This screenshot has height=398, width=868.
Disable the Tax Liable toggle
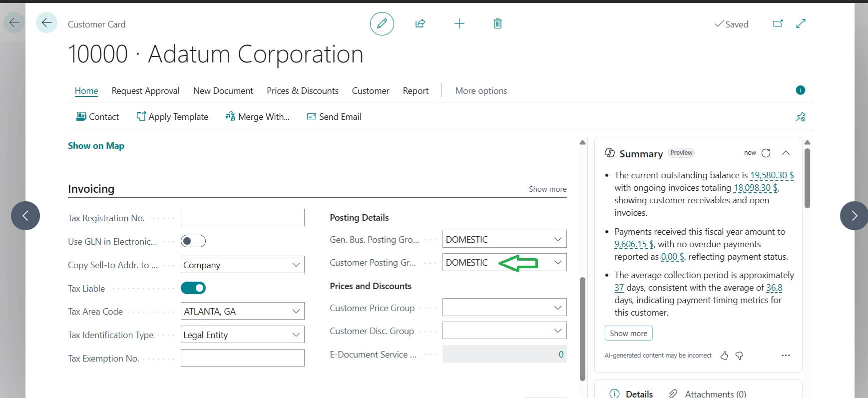[x=193, y=288]
